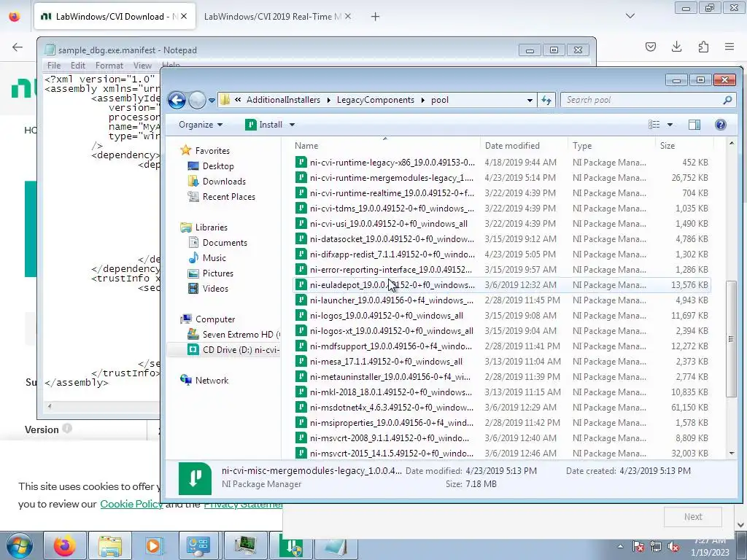The width and height of the screenshot is (747, 560).
Task: Open the Firefox hamburger application menu
Action: [x=729, y=47]
